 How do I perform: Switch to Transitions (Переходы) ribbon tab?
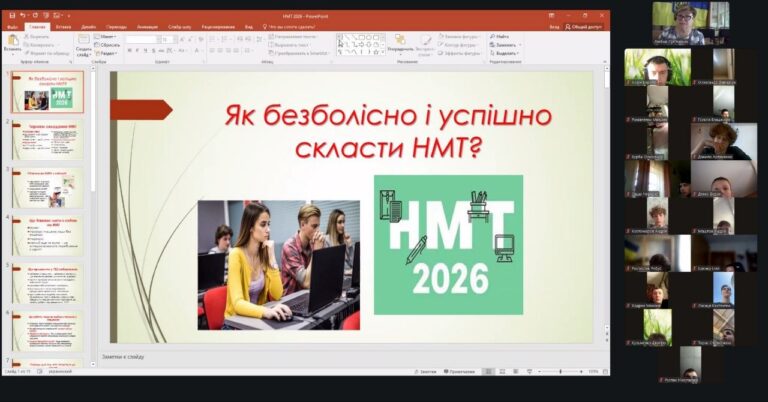pos(117,27)
